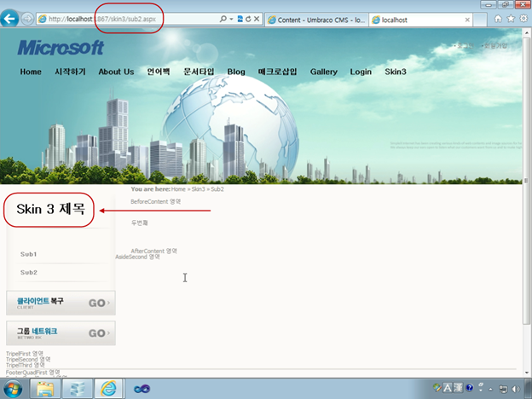Click TripelFirst 영역 text

25,354
